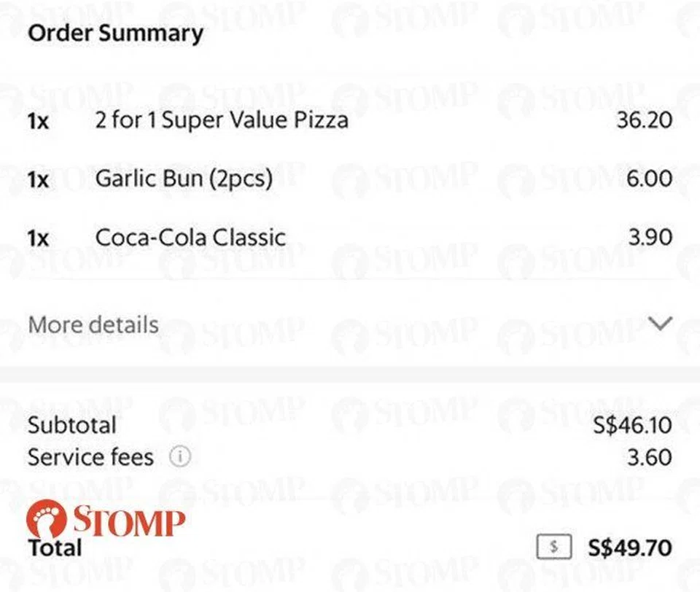Click the cash payment icon beside total
The width and height of the screenshot is (700, 592).
(x=553, y=548)
